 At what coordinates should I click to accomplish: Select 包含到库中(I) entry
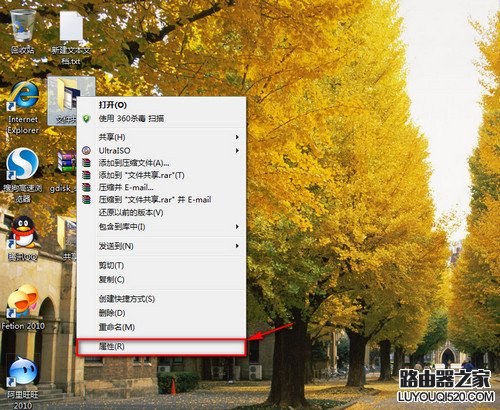pyautogui.click(x=162, y=227)
